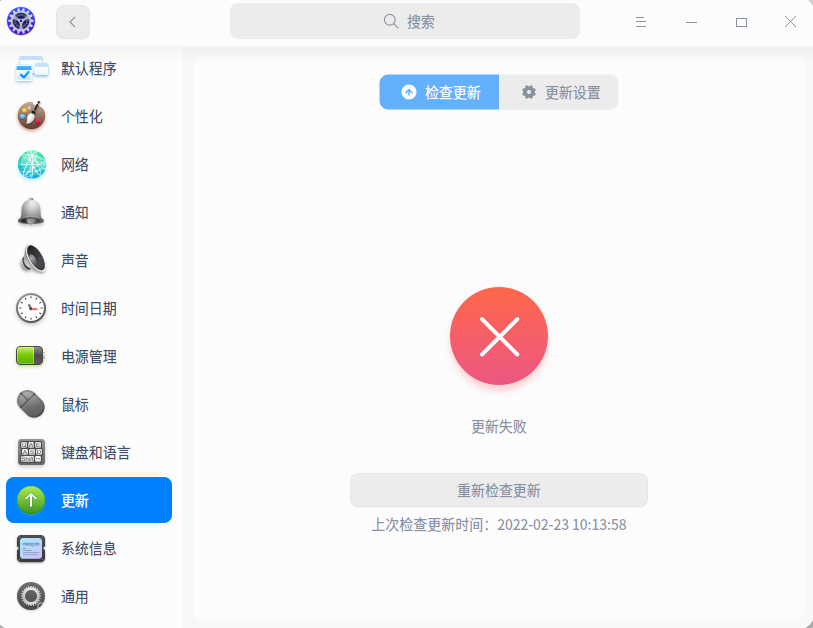Click the 更新失败 status text

[499, 426]
